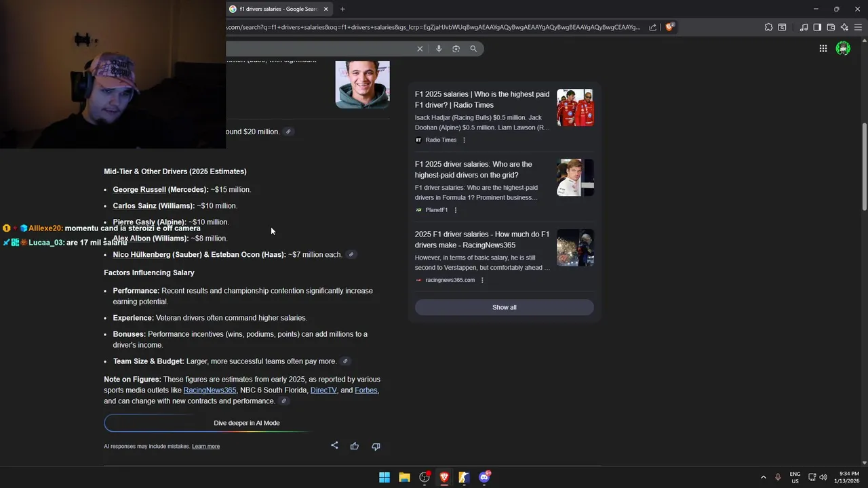Click the magnifier search icon
Screen dimensions: 868x488
pyautogui.click(x=473, y=49)
